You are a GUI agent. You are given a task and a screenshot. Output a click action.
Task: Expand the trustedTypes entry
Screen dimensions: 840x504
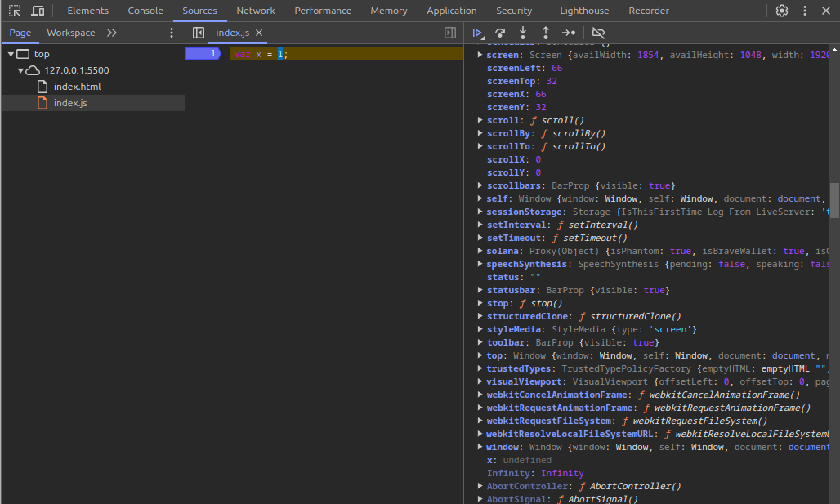tap(480, 368)
